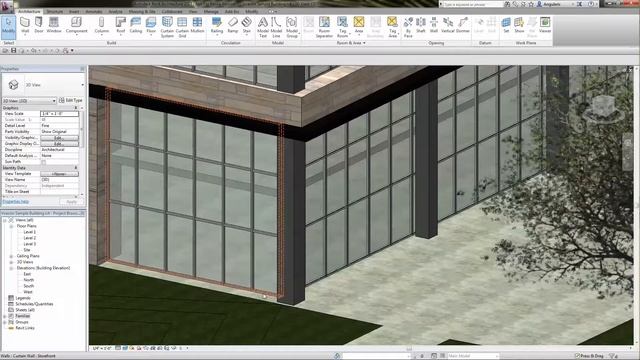The height and width of the screenshot is (360, 640).
Task: Activate the Curtain Grid tool
Action: (182, 27)
